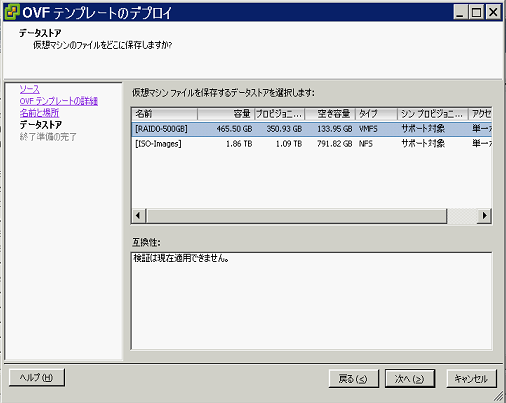Minimize the OVF deploy window
506x403 pixels.
click(x=460, y=13)
